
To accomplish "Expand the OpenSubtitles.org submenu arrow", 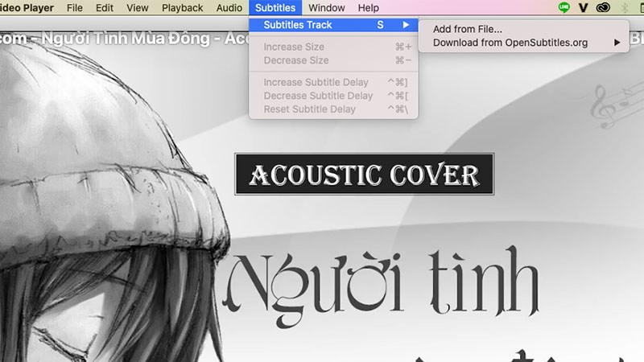I will pos(617,43).
